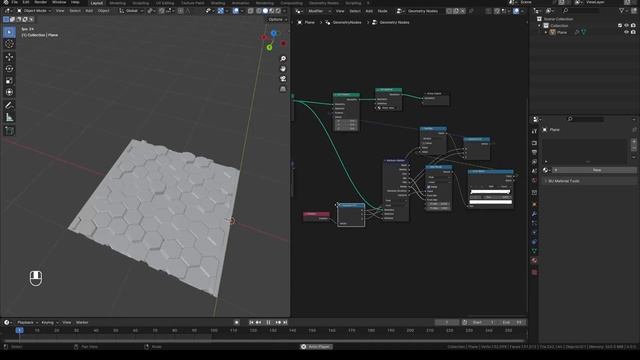Click the Anim Player status button

316,347
